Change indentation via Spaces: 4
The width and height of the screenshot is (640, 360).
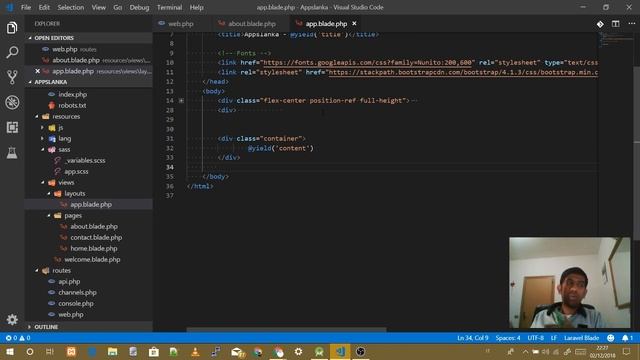click(508, 338)
